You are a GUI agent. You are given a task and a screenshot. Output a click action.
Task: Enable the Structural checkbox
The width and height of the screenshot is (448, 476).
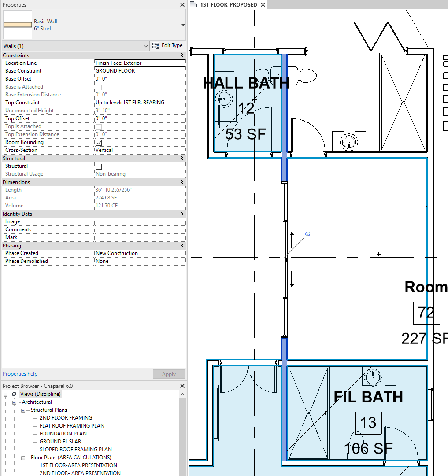99,166
